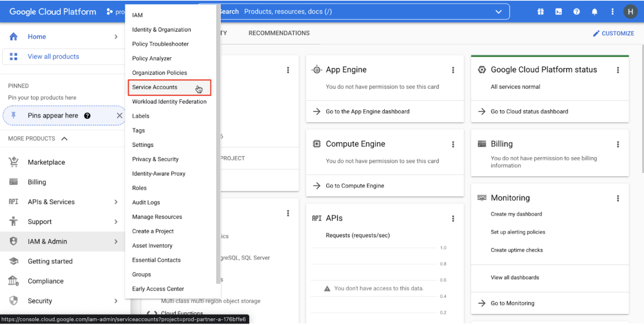Go to Compute Engine link

point(355,186)
